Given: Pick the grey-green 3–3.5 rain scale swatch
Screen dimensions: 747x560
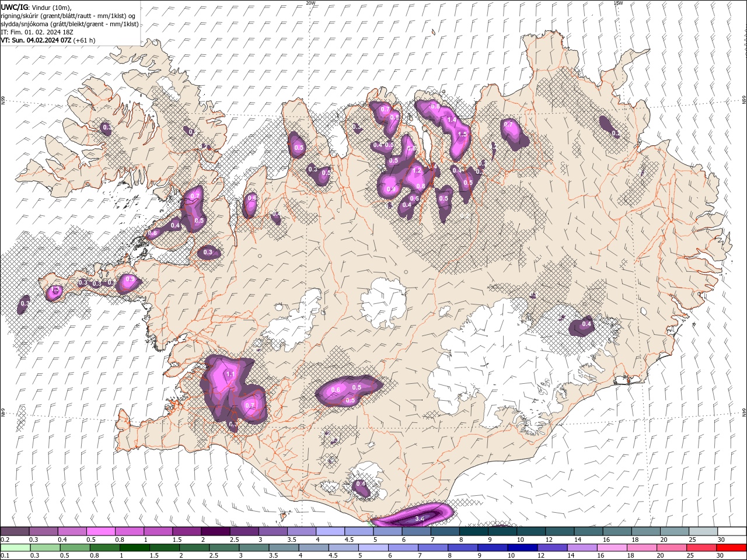Looking at the screenshot, I should 253,548.
